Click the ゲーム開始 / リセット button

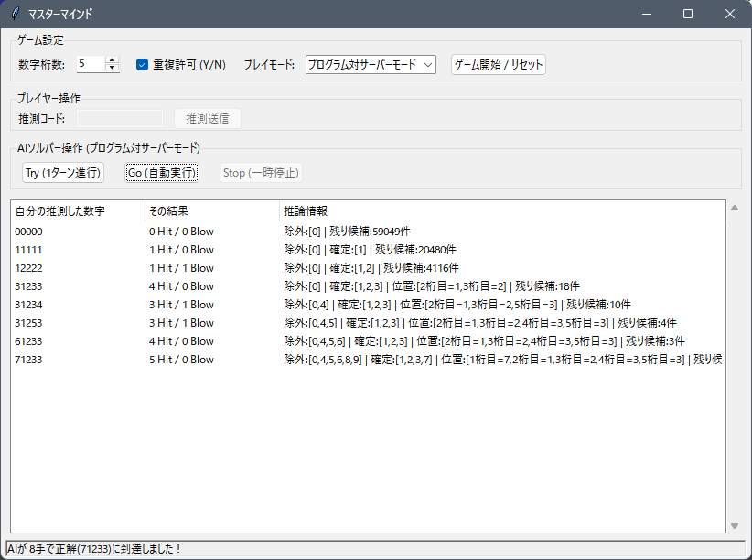(499, 64)
